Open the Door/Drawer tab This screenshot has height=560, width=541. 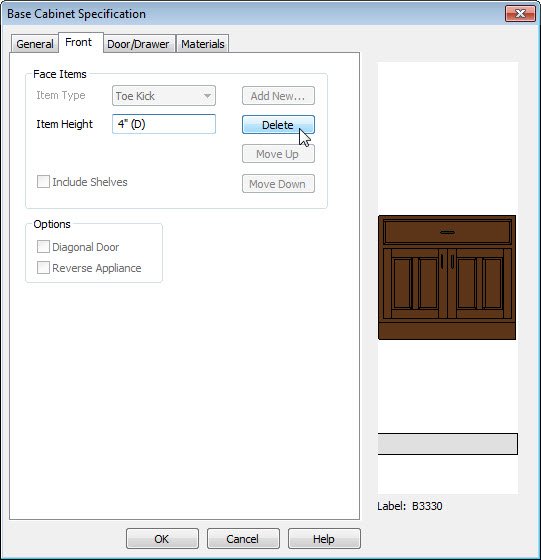[x=138, y=44]
